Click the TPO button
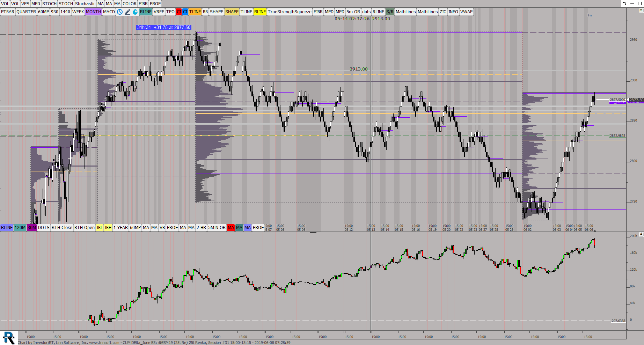Screen dimensions: 644x345 (x=170, y=12)
